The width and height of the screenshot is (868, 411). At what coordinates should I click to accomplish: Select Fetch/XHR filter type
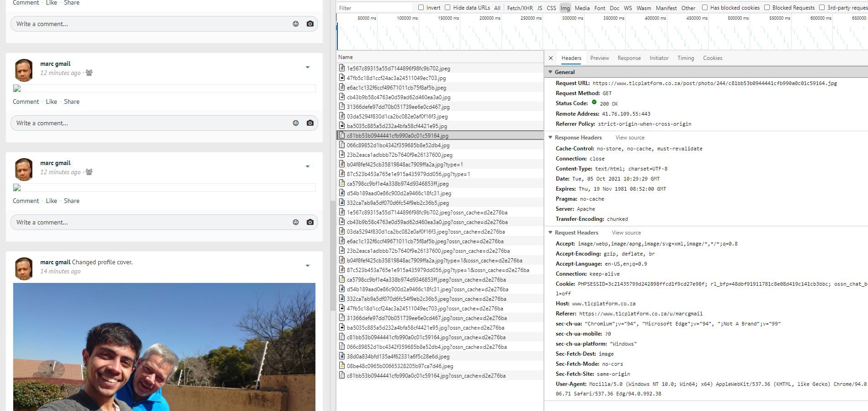(x=520, y=8)
